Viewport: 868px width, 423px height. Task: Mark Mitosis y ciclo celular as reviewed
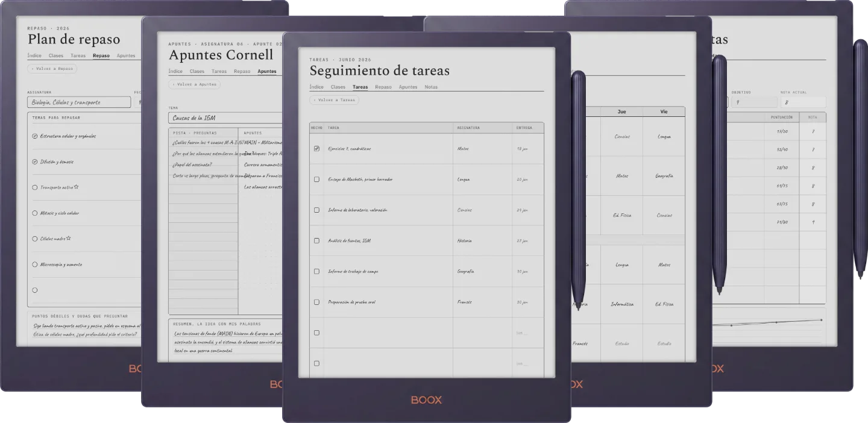point(35,213)
